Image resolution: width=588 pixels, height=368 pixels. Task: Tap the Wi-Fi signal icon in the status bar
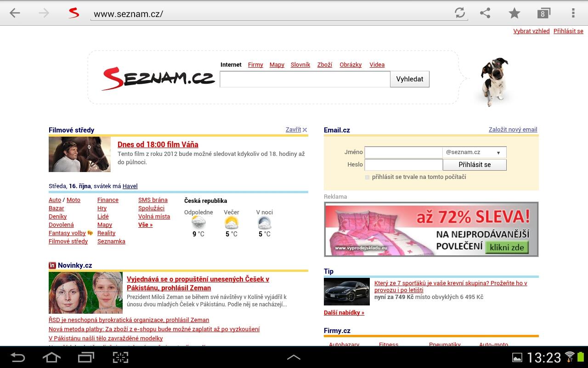[570, 356]
